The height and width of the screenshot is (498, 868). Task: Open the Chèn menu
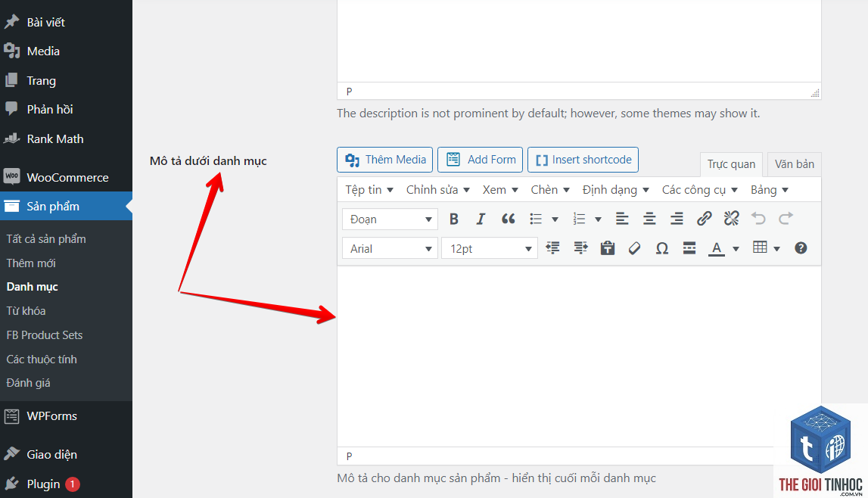coord(549,190)
